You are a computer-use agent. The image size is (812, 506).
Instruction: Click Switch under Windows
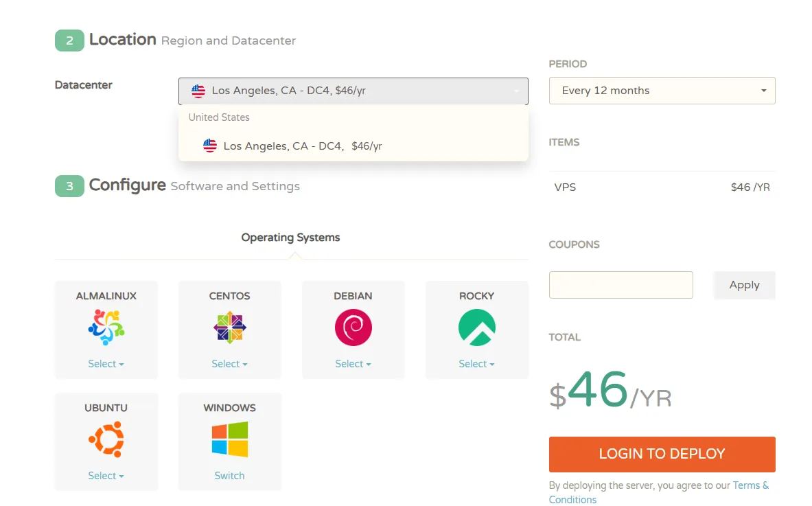(x=229, y=476)
